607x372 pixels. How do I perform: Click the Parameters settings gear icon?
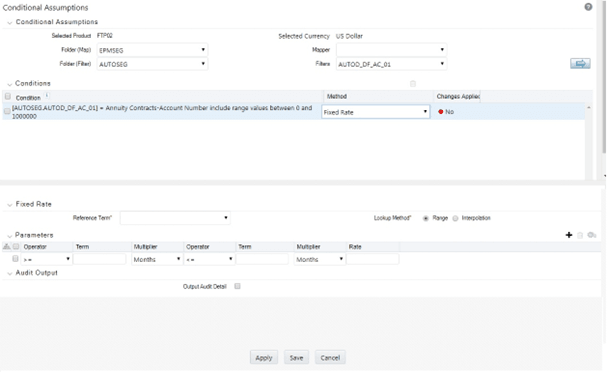[x=592, y=235]
